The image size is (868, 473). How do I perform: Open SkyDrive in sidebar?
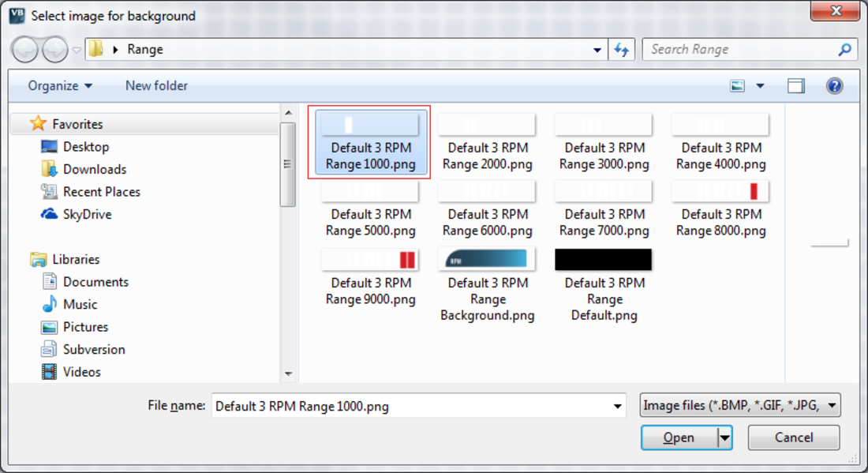88,214
